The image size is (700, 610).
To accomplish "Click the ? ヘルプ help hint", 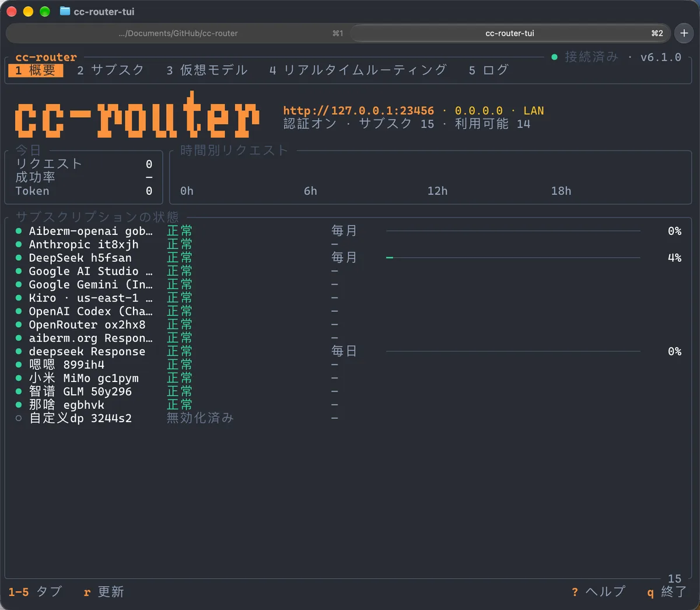I will [598, 592].
